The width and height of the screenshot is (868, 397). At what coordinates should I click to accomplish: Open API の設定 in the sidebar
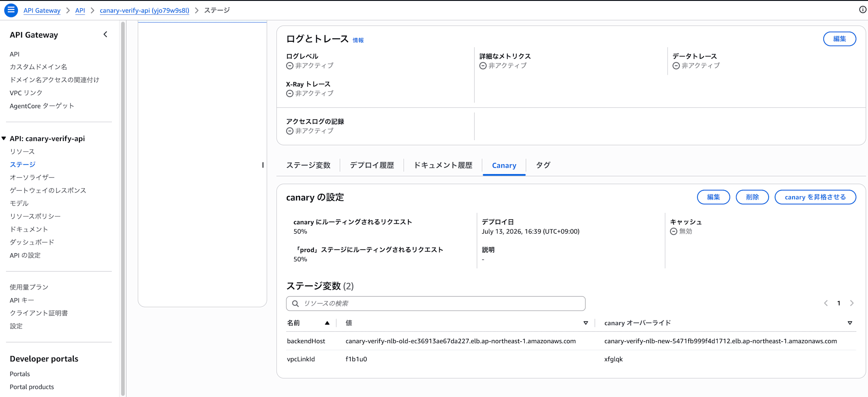click(x=25, y=255)
